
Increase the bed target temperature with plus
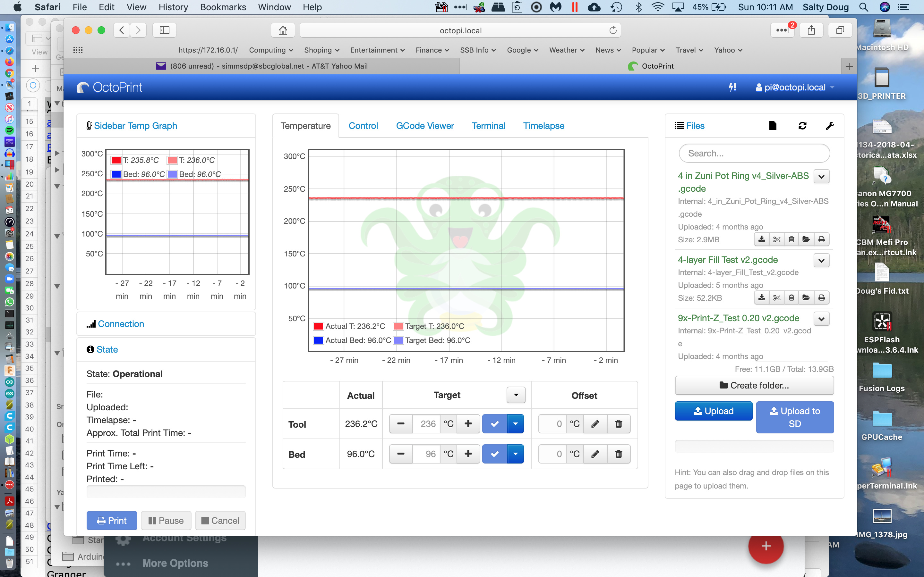468,454
